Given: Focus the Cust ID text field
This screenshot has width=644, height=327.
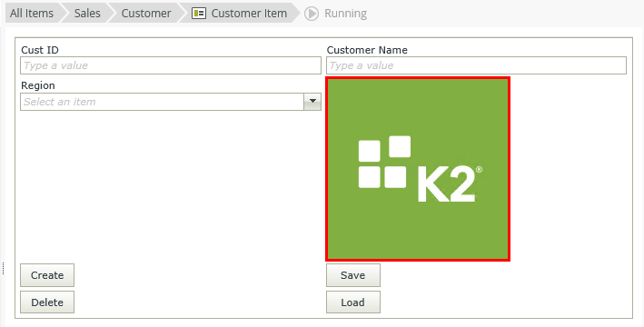Looking at the screenshot, I should [171, 65].
